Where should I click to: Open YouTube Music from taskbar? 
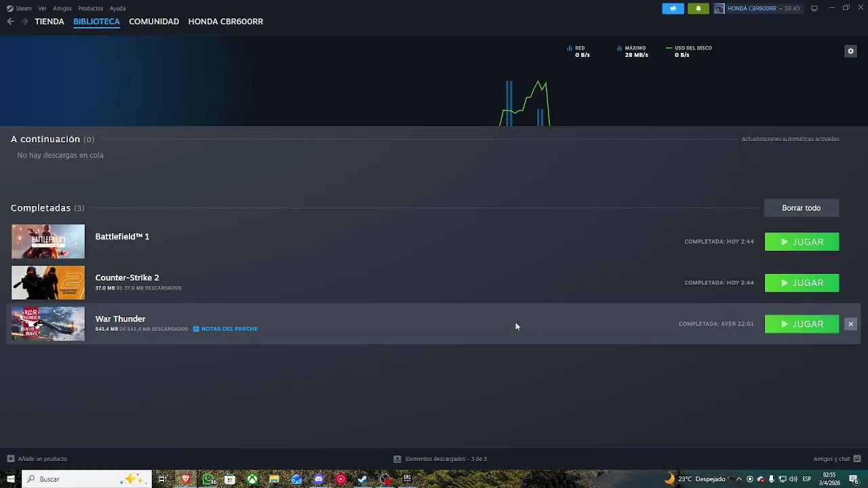[x=340, y=479]
